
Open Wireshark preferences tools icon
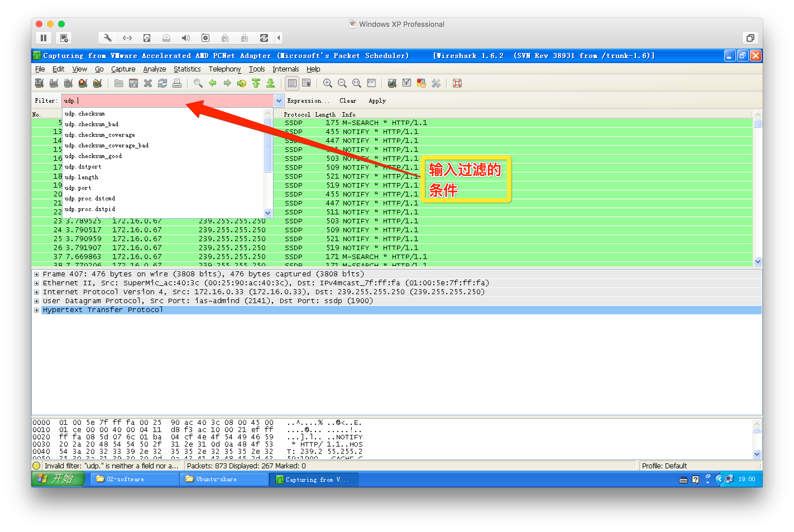(436, 83)
